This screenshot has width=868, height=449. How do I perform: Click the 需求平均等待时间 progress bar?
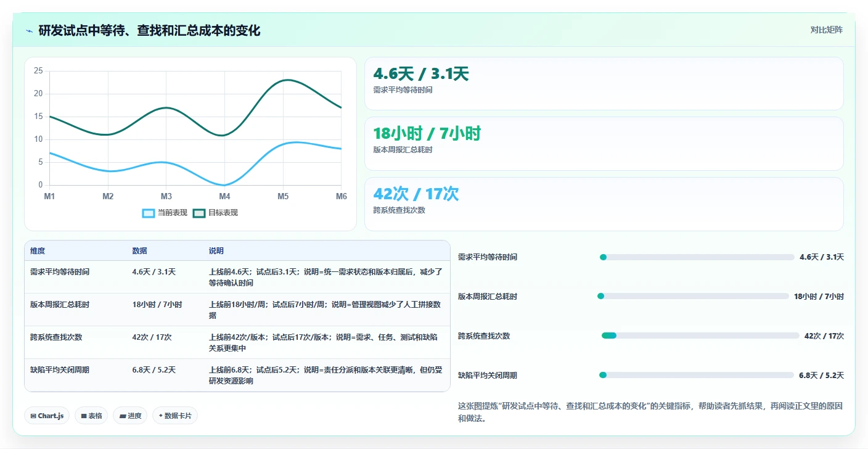pos(697,257)
